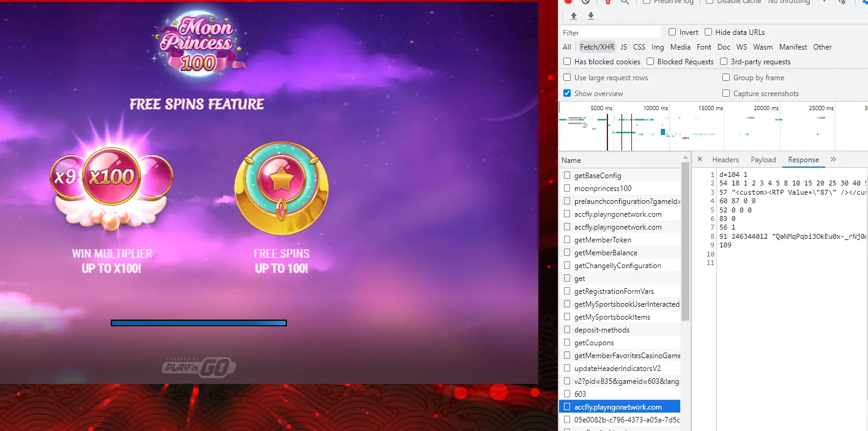868x431 pixels.
Task: Select the Other request type filter
Action: pos(822,47)
